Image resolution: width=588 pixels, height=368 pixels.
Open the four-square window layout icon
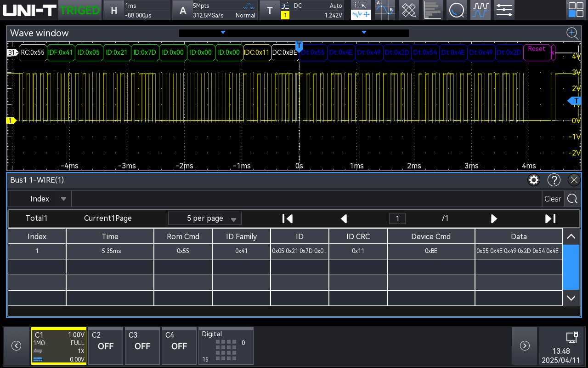[576, 10]
